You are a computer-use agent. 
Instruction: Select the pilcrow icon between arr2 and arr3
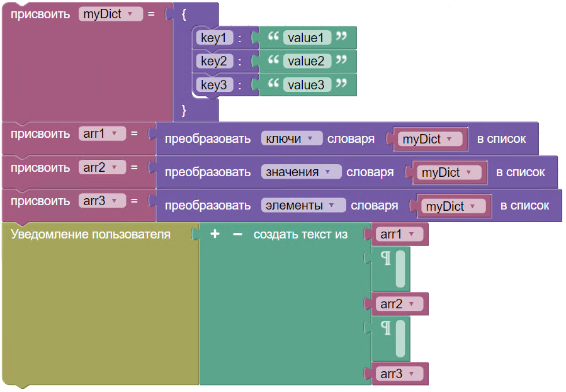tap(386, 328)
